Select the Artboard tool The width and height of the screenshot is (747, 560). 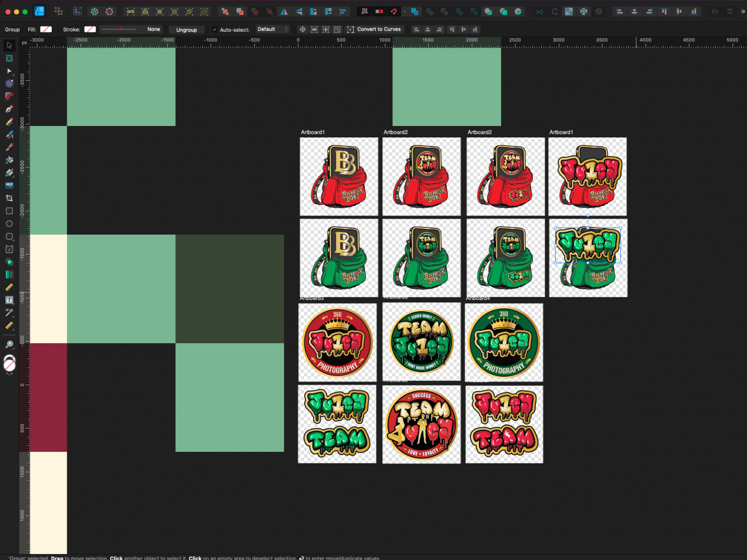[x=9, y=58]
